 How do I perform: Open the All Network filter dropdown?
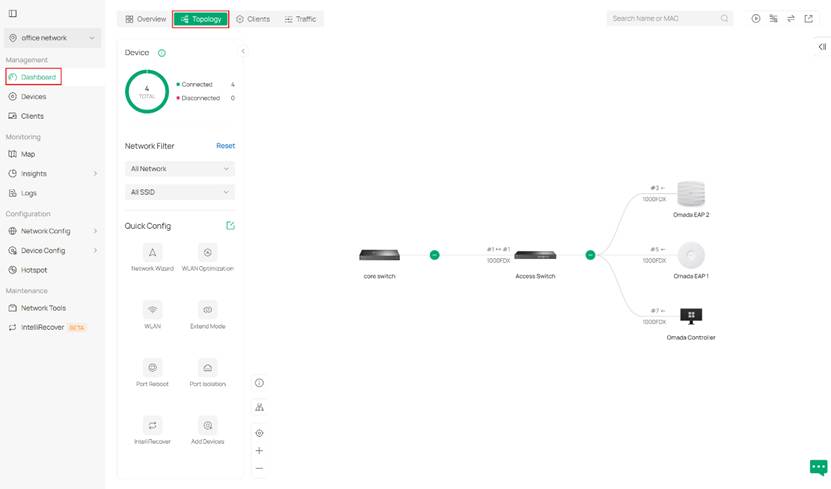180,169
